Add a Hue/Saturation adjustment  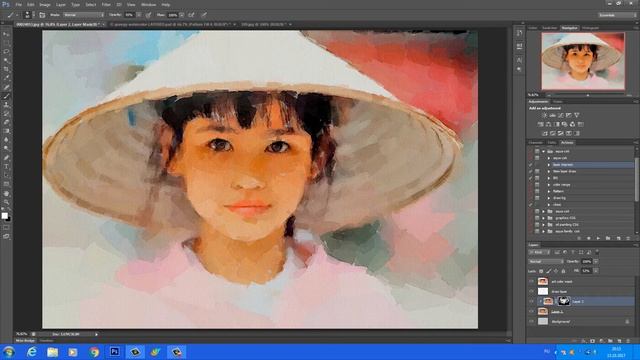[540, 124]
